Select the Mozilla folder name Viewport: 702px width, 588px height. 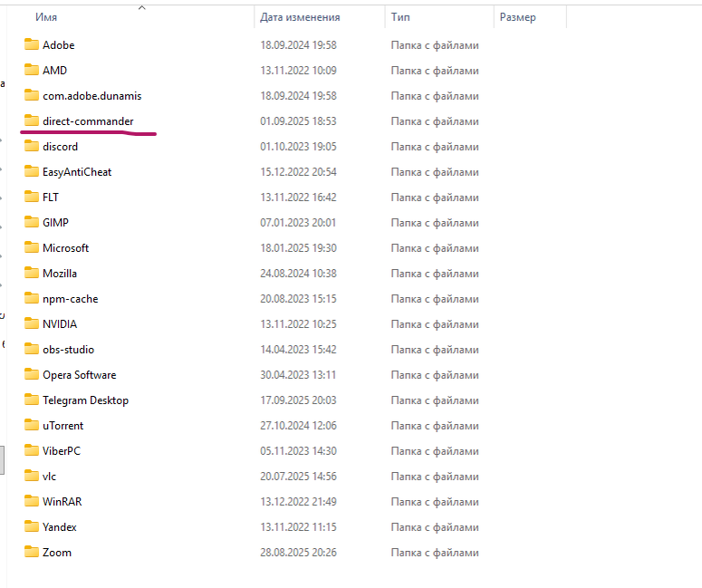tap(60, 274)
